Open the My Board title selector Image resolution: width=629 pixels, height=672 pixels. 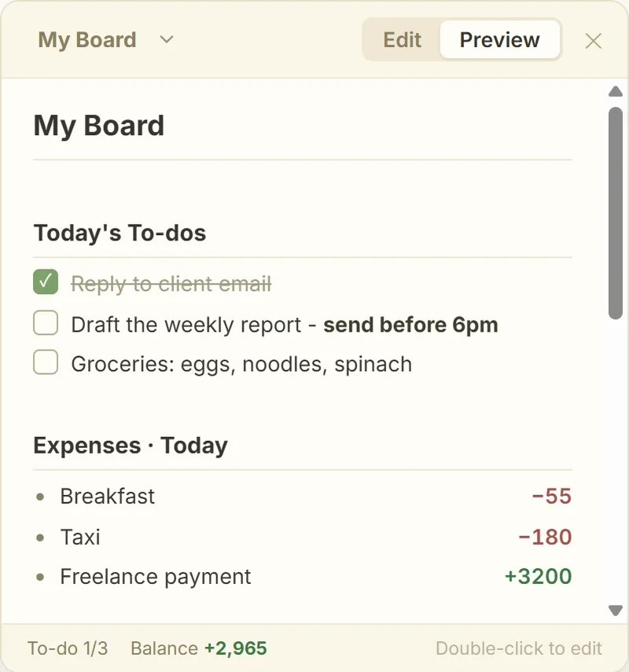[x=87, y=40]
